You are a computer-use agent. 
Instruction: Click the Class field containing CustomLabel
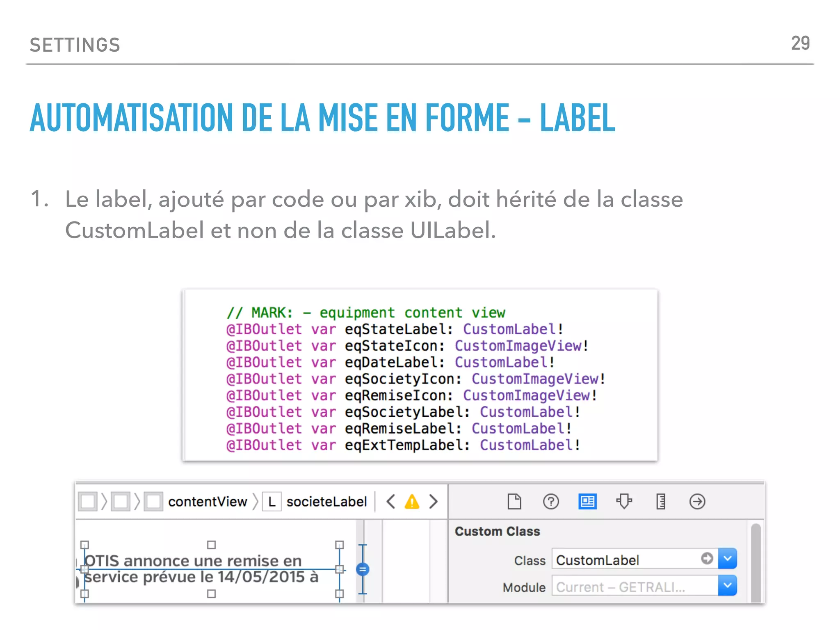[x=635, y=558]
